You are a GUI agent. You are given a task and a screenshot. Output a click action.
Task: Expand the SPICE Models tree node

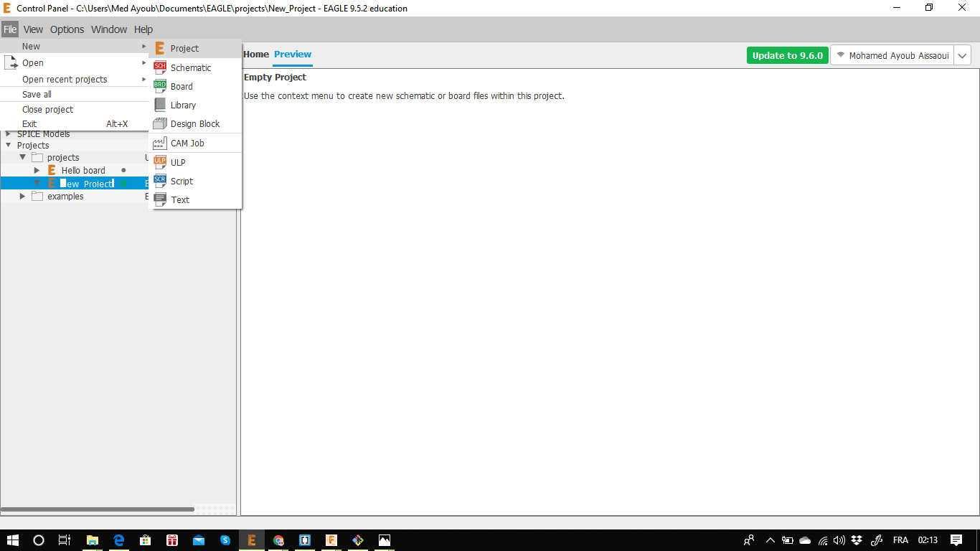click(x=9, y=133)
